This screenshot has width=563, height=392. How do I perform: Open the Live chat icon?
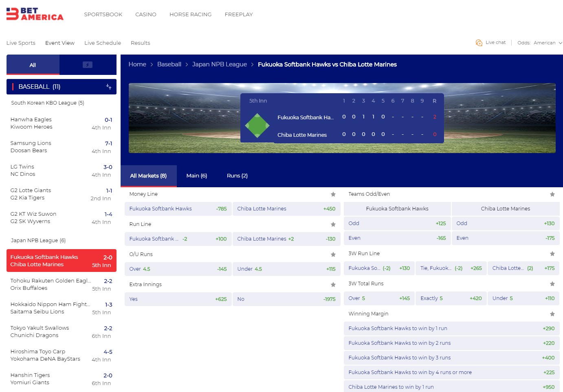click(x=479, y=43)
